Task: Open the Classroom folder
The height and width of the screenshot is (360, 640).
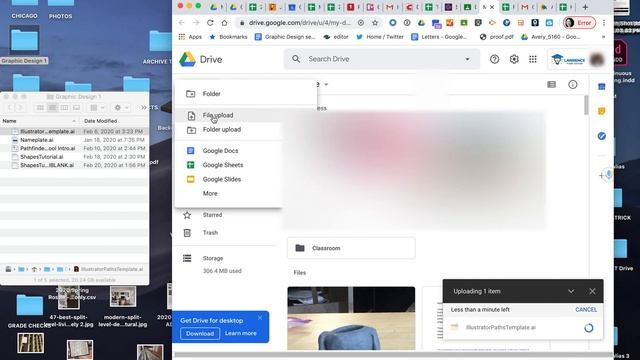Action: coord(351,248)
